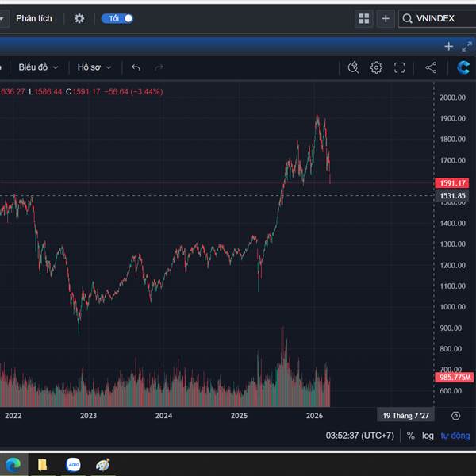This screenshot has width=476, height=476.
Task: Add new chart with plus button beside search
Action: [386, 18]
